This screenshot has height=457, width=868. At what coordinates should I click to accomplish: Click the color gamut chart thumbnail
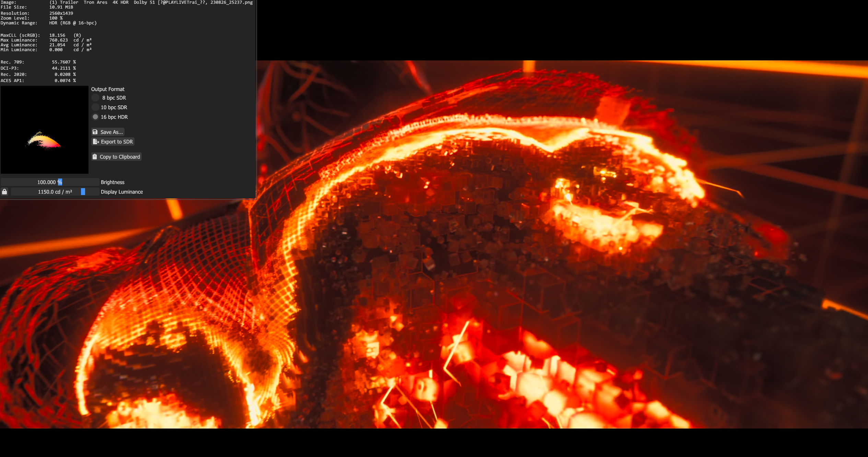tap(44, 130)
